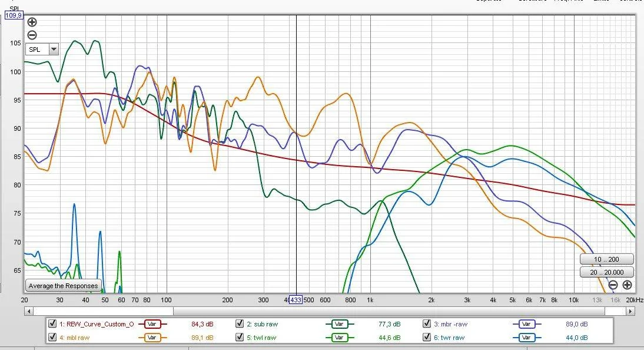The width and height of the screenshot is (644, 350).
Task: Select the 3: mbr -raw legend label
Action: click(x=451, y=324)
